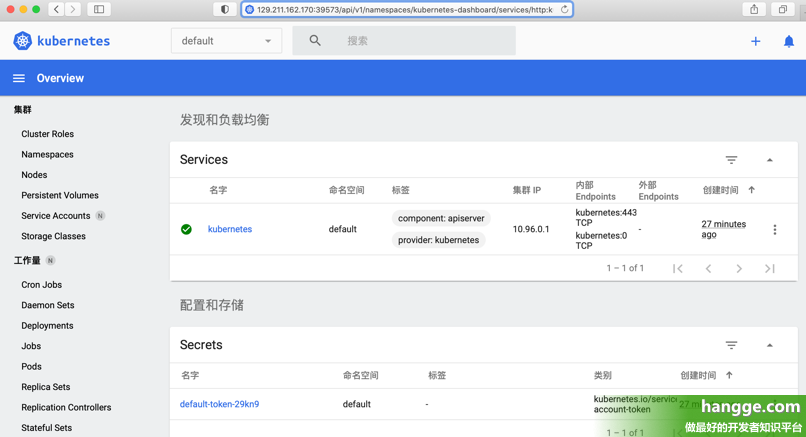
Task: Click the 27 minutes ago timestamp in Services
Action: [x=723, y=229]
